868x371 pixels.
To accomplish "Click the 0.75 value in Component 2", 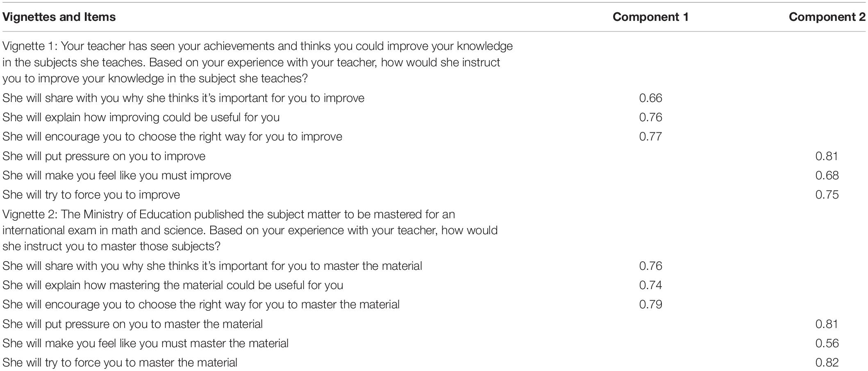I will click(827, 195).
